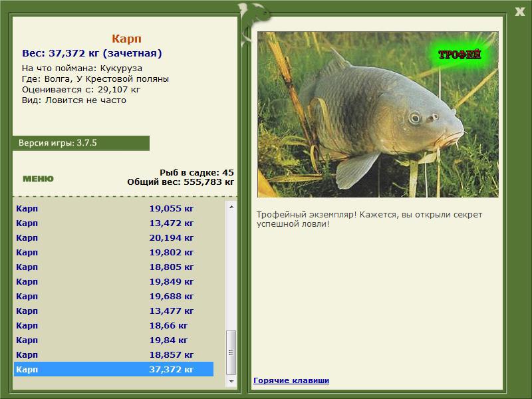Open the Горячие клавиши link
Screen dimensions: 532x399
(291, 380)
